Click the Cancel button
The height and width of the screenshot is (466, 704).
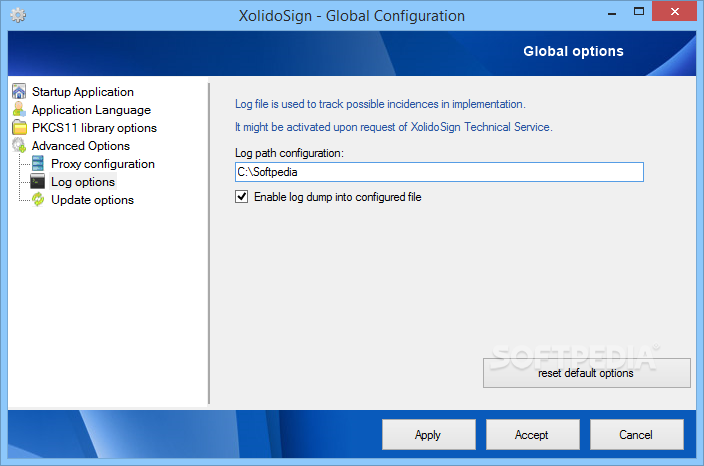click(x=636, y=435)
